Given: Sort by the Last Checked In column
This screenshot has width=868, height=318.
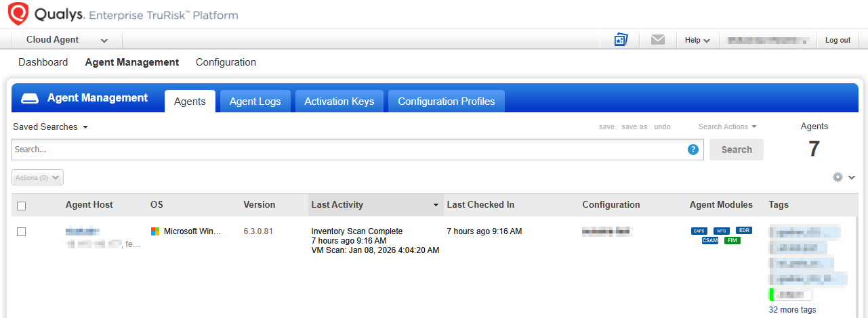Looking at the screenshot, I should pyautogui.click(x=480, y=204).
